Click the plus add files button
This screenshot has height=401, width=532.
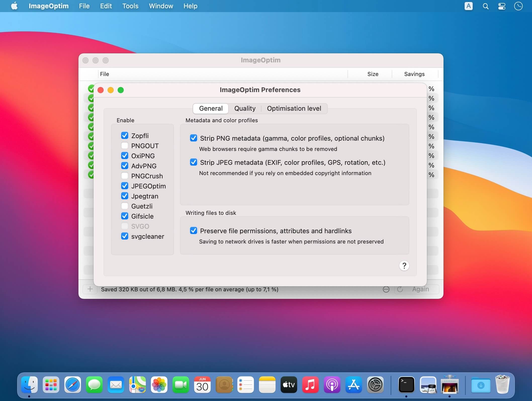point(90,289)
